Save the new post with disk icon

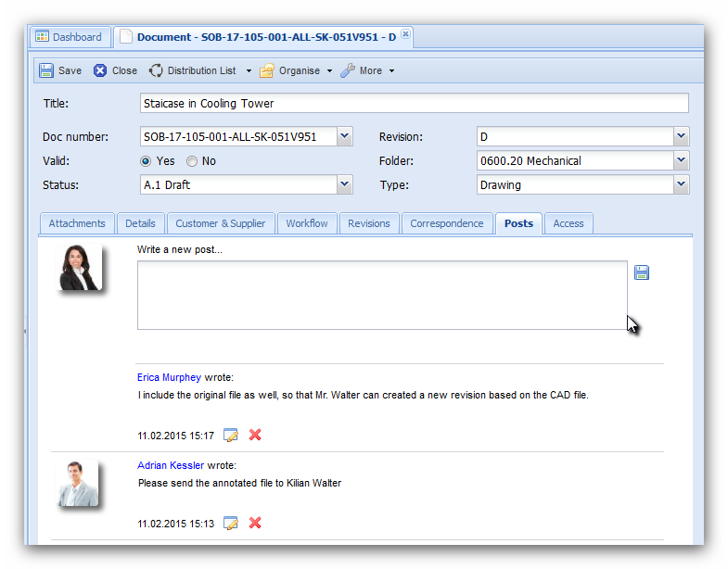[x=642, y=272]
